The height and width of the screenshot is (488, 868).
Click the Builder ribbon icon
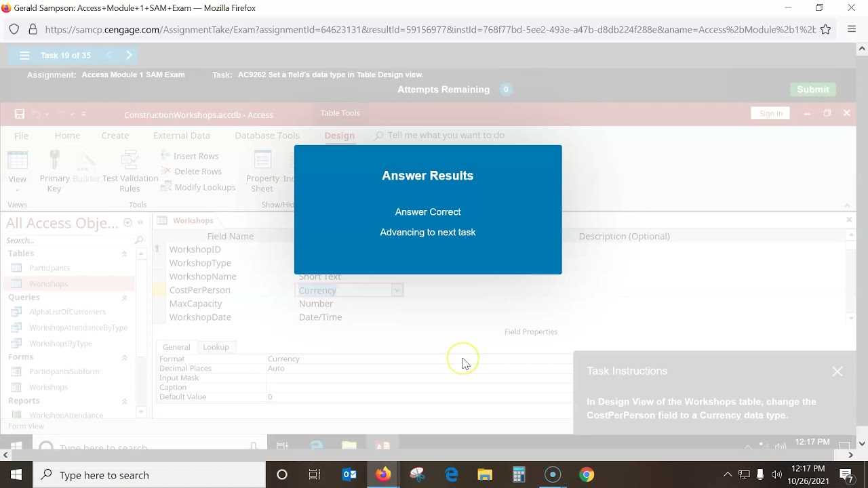[86, 167]
